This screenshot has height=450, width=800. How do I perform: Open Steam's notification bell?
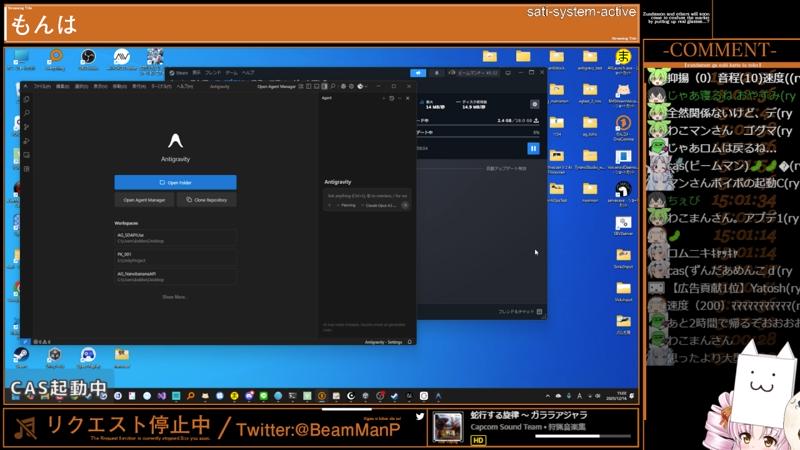[x=436, y=73]
